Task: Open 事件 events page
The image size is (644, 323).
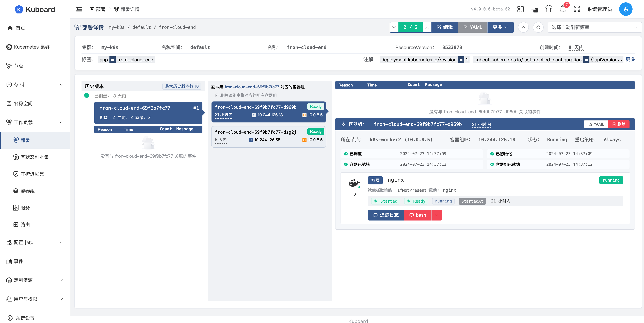Action: coord(35,261)
